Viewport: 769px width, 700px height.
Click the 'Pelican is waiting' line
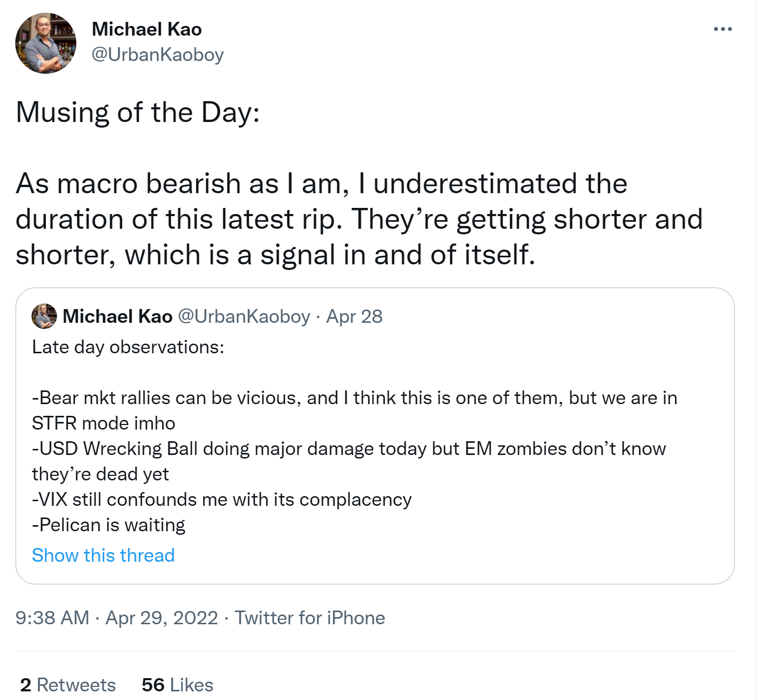tap(109, 525)
